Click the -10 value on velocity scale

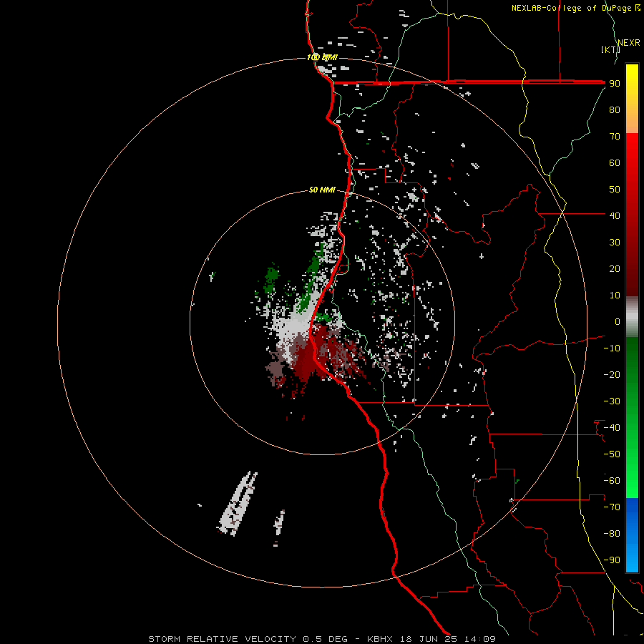(x=612, y=348)
